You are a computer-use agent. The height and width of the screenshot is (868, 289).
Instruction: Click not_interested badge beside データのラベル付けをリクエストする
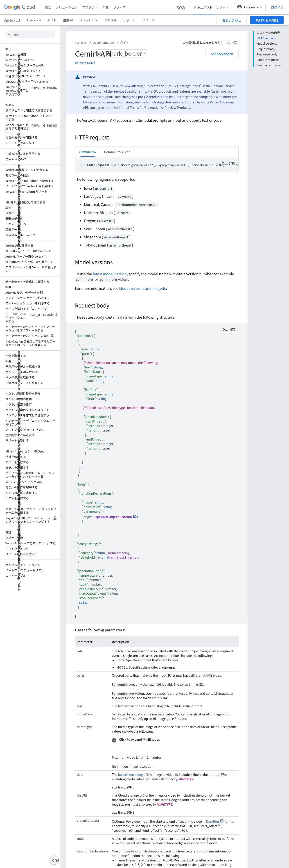43,314
